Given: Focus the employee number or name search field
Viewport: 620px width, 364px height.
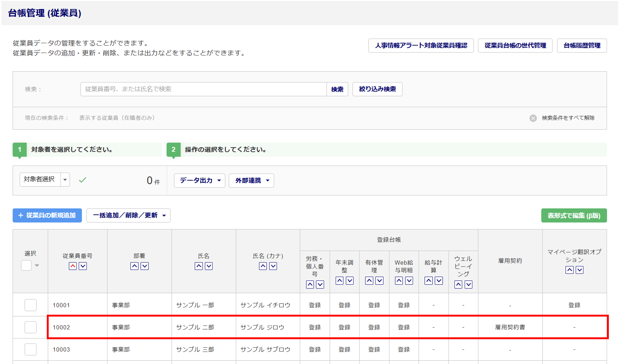Looking at the screenshot, I should (x=203, y=89).
